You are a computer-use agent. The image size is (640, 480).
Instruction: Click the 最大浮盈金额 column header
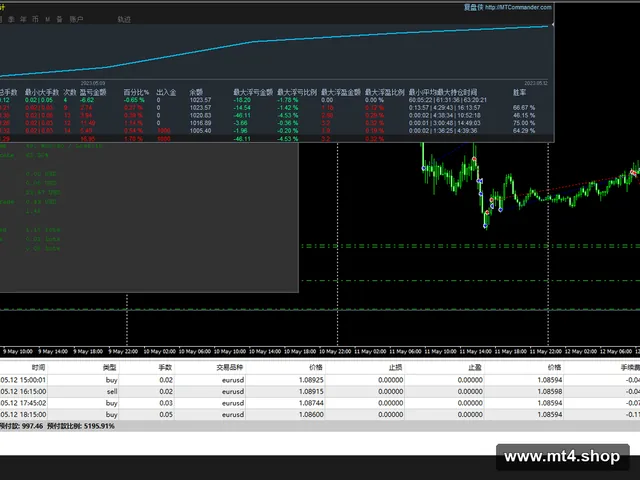[x=341, y=92]
